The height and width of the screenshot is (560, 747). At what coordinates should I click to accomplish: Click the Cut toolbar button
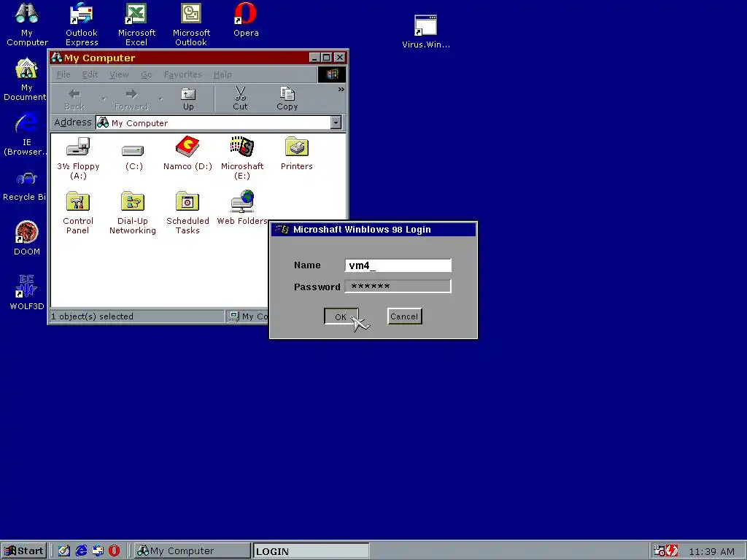[240, 99]
